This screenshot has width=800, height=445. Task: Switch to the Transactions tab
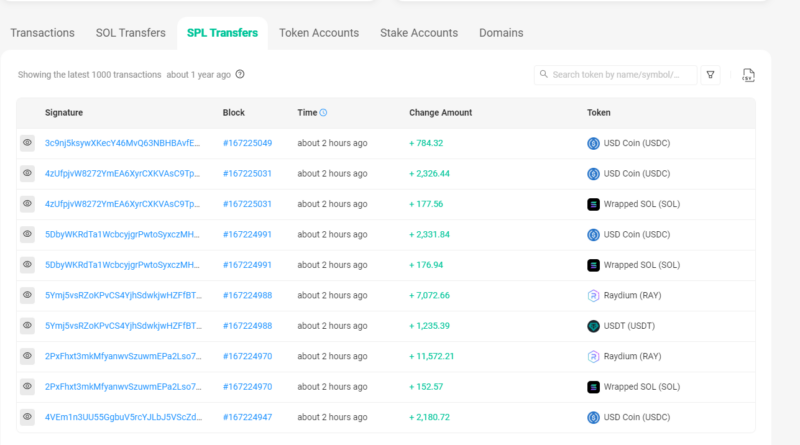click(42, 33)
